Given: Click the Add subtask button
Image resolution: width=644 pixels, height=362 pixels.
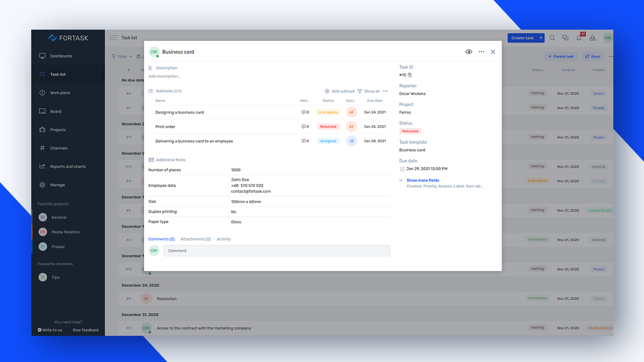Looking at the screenshot, I should point(340,91).
